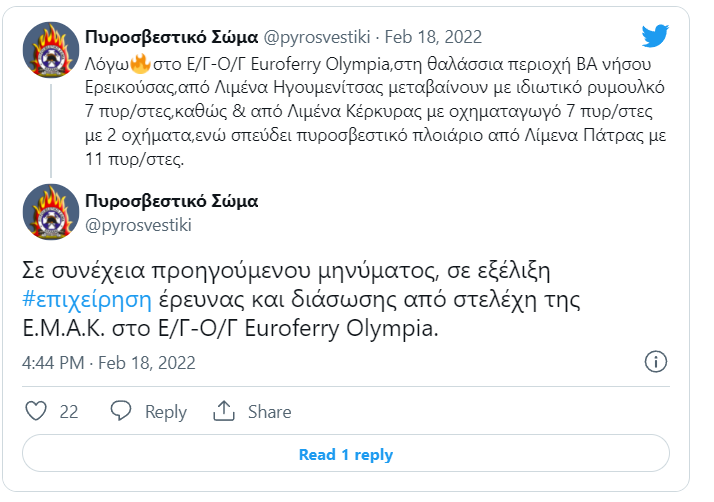Open the #επιχείρηση hashtag link
This screenshot has width=714, height=502.
(x=86, y=300)
